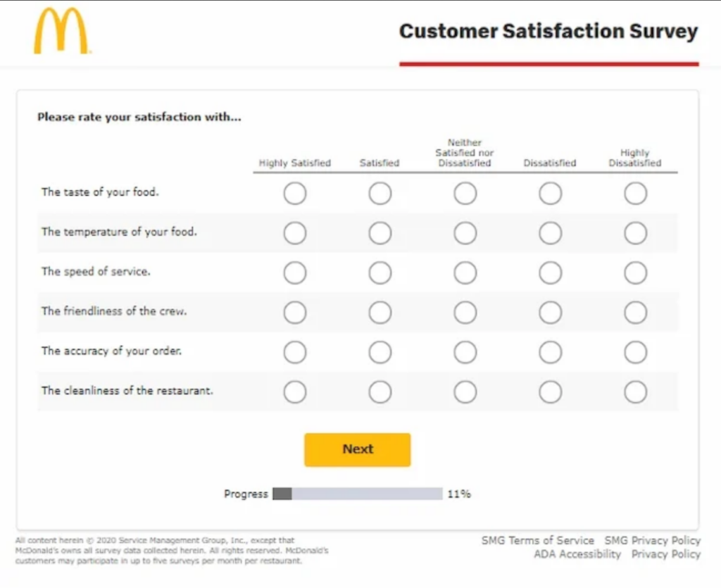
Task: Click the McDonald's golden arches logo
Action: 62,28
